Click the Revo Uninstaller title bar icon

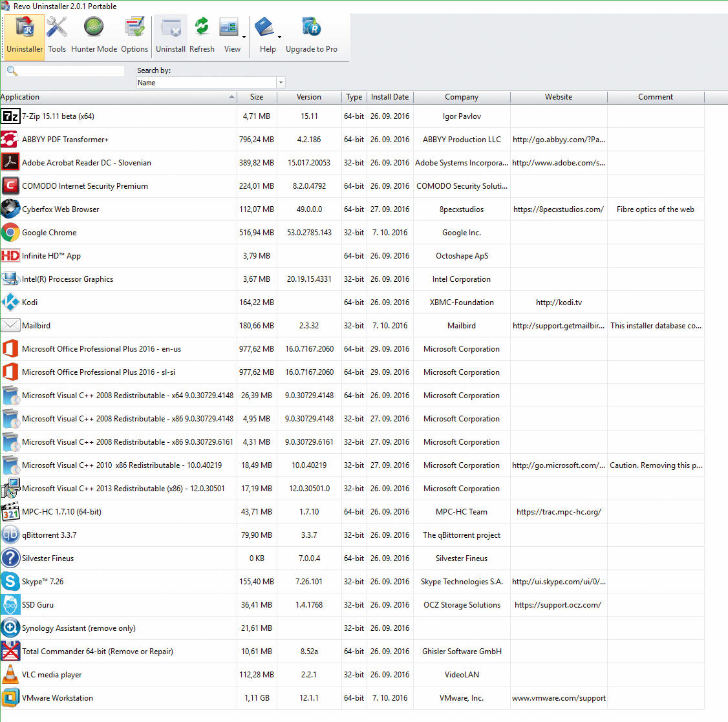pos(5,6)
